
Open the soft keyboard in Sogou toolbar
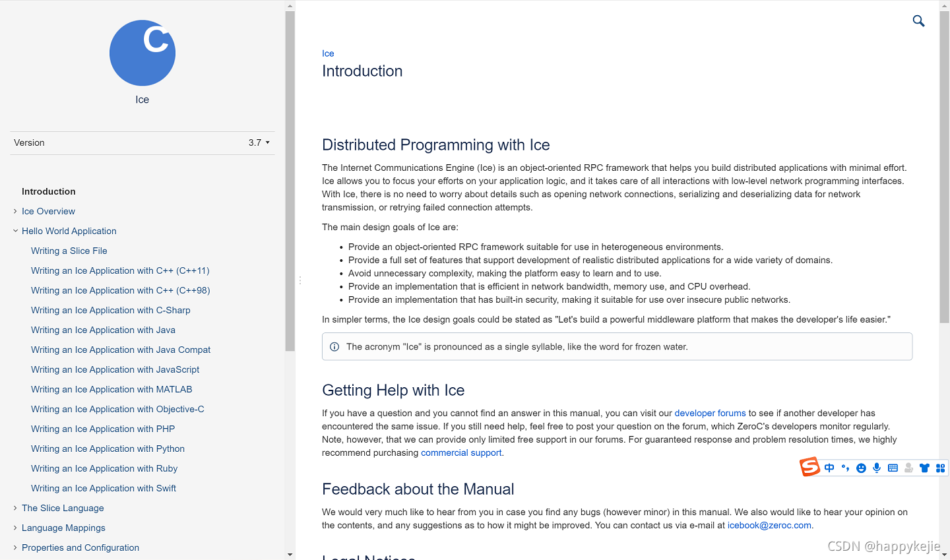coord(893,468)
